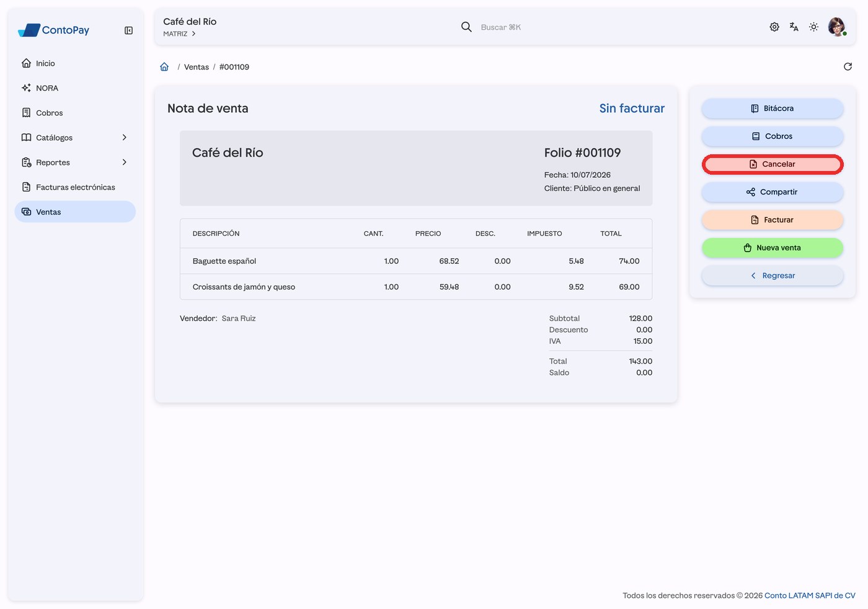Viewport: 868px width, 609px height.
Task: Go to Inicio in the sidebar
Action: pos(75,63)
